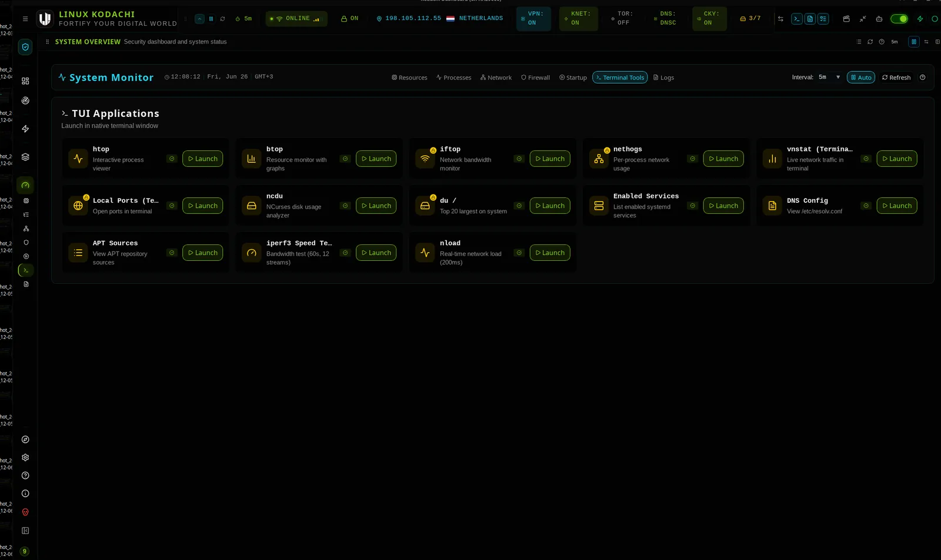941x560 pixels.
Task: Click the Refresh button
Action: [896, 78]
